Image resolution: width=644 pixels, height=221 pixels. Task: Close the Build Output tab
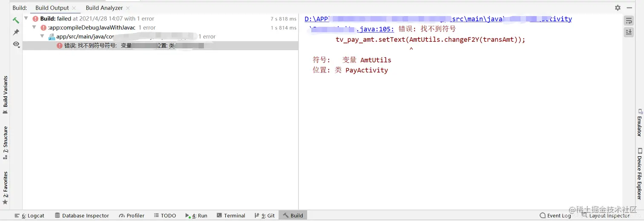[x=74, y=8]
